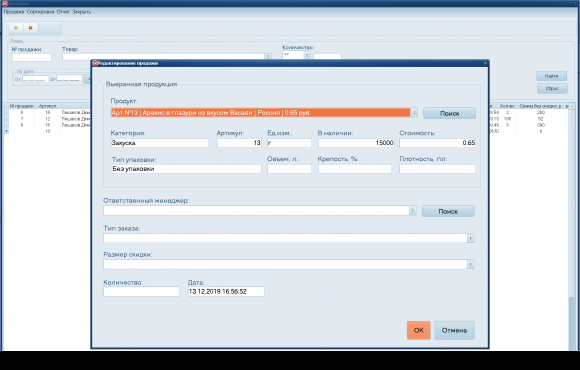The width and height of the screenshot is (580, 370).
Task: Close the sale editing dialog
Action: [485, 63]
